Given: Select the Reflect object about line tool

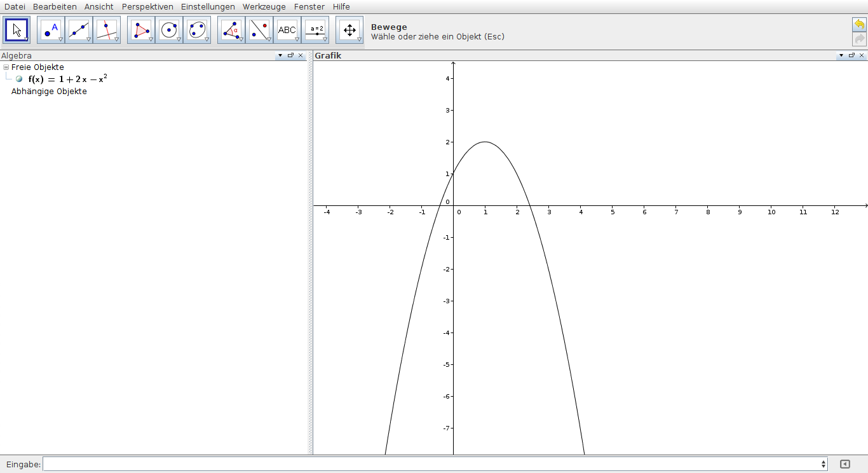Looking at the screenshot, I should point(259,30).
